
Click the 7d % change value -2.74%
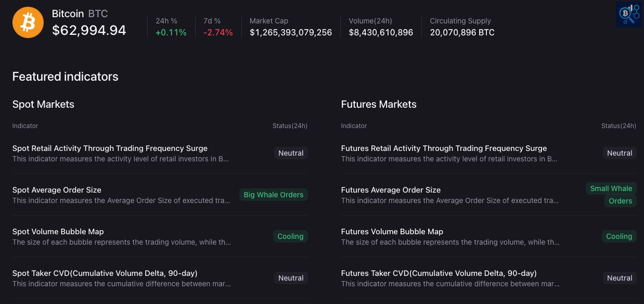[218, 32]
